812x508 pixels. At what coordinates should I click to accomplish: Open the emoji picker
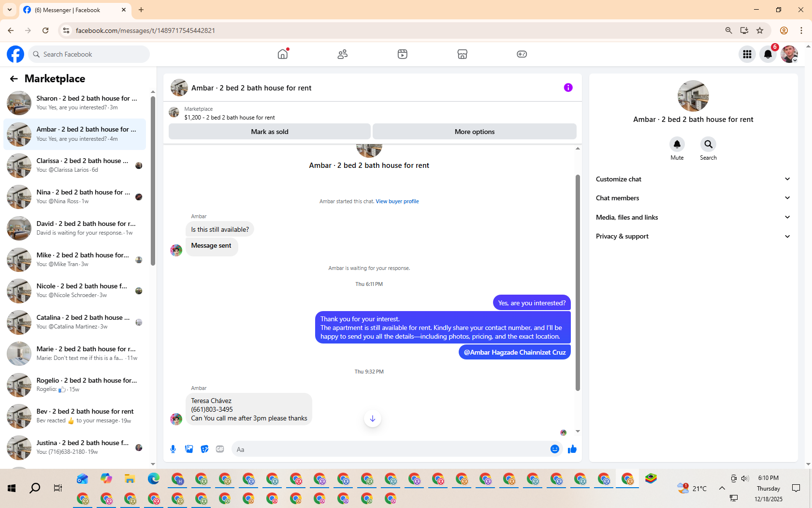555,449
